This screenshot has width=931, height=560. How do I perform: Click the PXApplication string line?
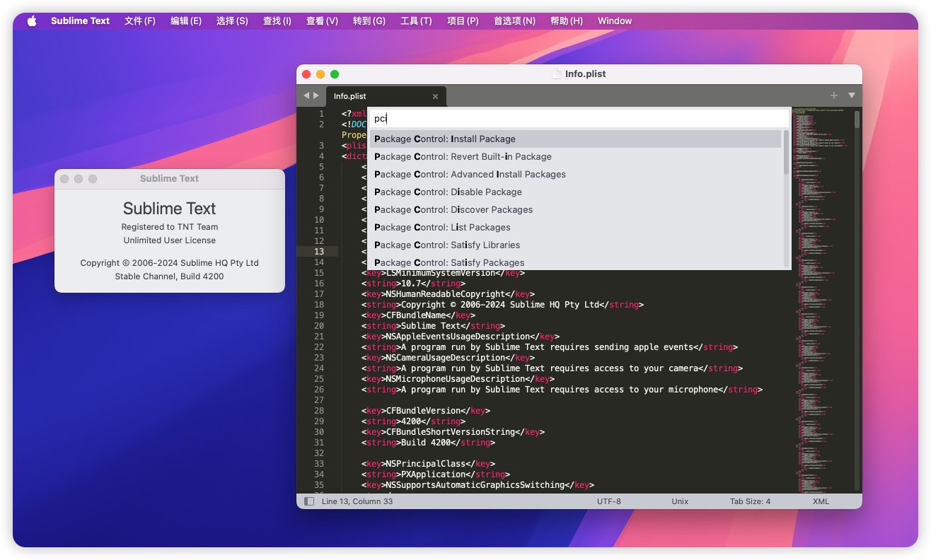[436, 474]
